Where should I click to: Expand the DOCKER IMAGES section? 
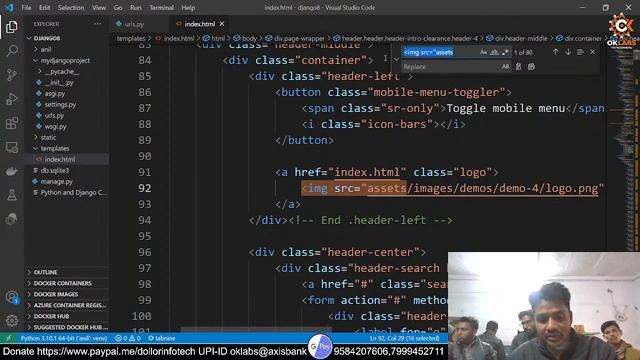(x=67, y=294)
